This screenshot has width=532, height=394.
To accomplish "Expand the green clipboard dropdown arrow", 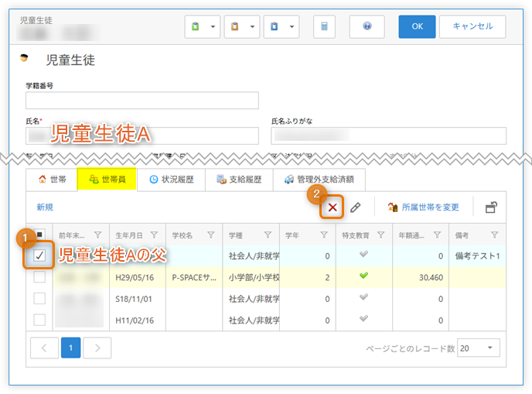I will click(x=213, y=26).
